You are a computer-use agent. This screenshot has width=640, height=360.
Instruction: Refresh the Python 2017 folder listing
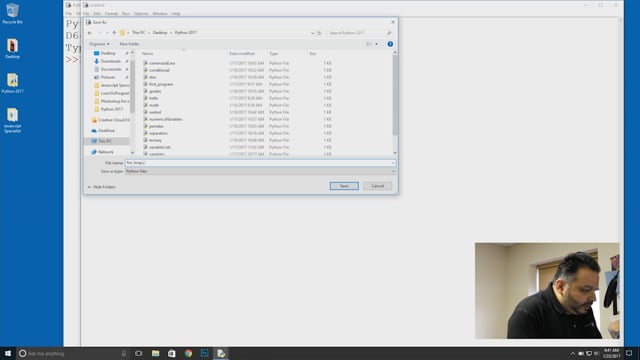[x=319, y=33]
